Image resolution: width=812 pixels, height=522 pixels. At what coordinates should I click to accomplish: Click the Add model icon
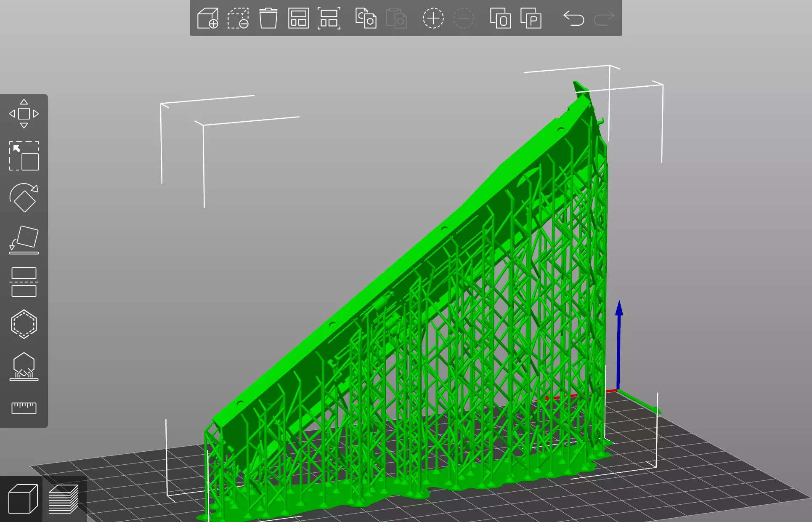point(208,18)
